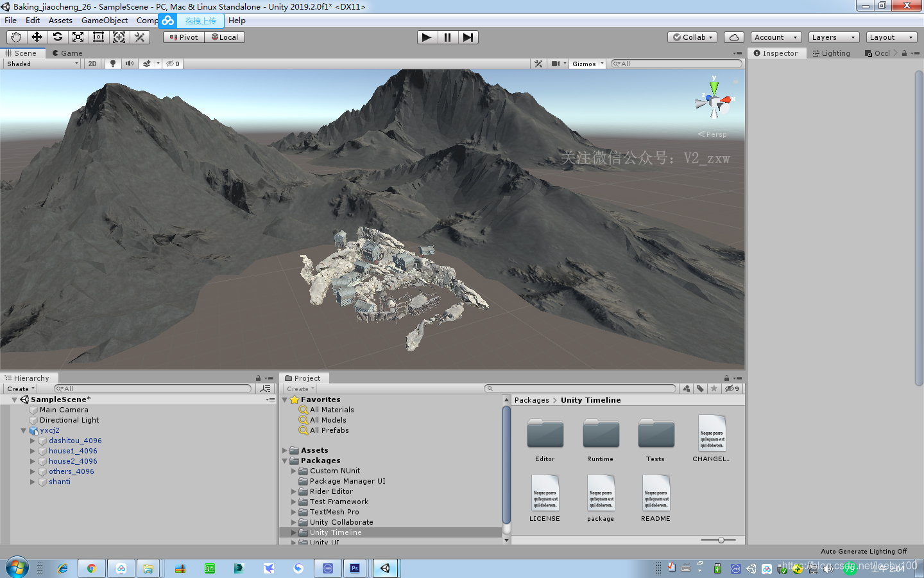The image size is (924, 578).
Task: Open the Shaded draw mode dropdown
Action: coord(42,64)
